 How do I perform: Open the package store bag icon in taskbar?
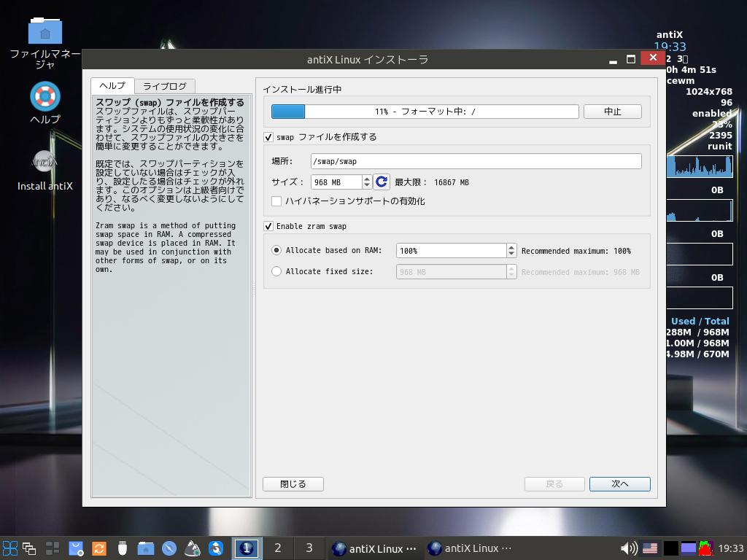point(76,548)
